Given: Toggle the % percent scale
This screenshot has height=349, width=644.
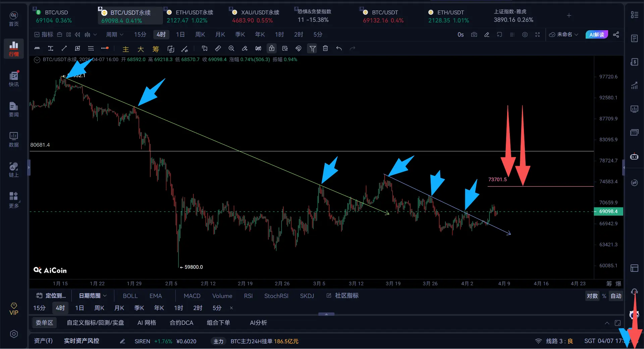Looking at the screenshot, I should point(604,296).
